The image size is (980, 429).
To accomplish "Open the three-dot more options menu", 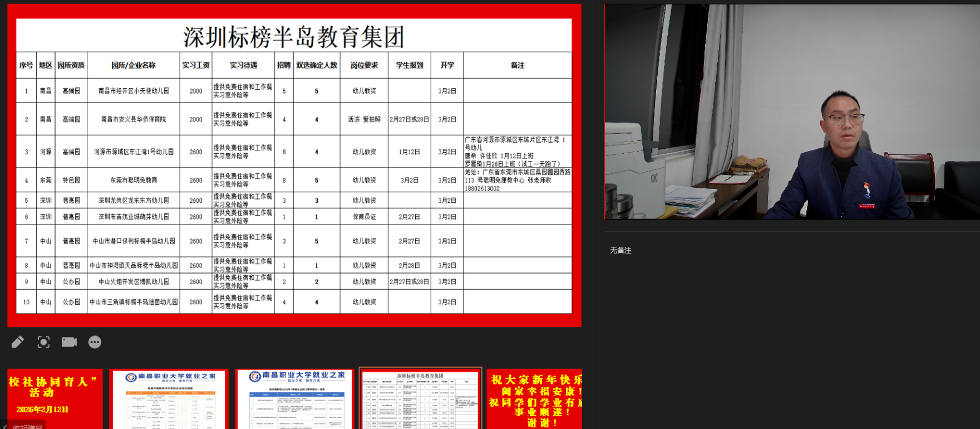I will (95, 342).
